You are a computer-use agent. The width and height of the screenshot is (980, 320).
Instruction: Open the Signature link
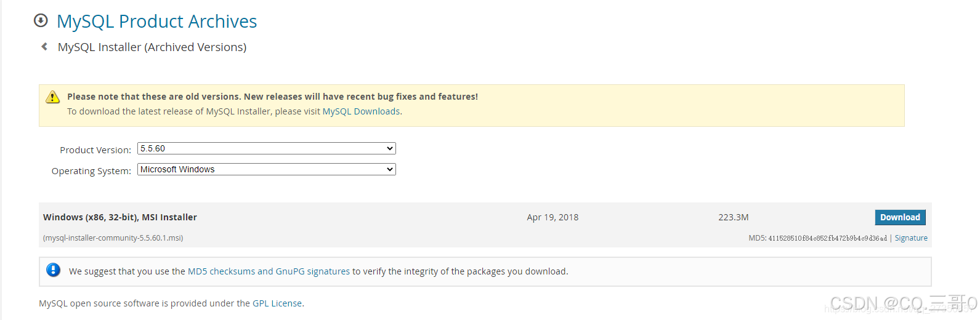911,238
